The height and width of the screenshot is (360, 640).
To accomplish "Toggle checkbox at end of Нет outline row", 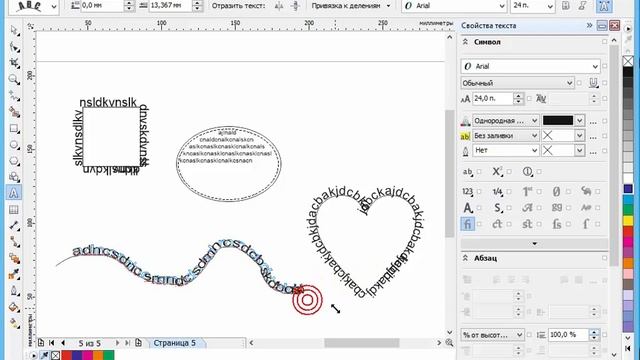I will tap(604, 151).
